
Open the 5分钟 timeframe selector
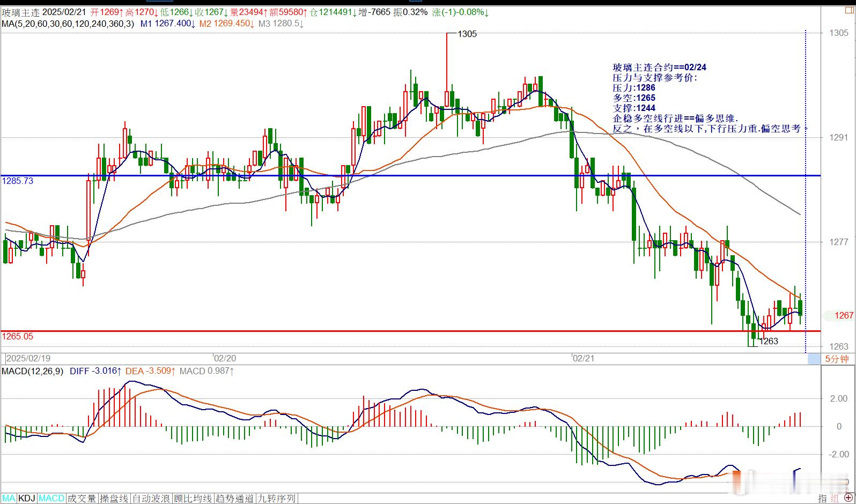[x=837, y=359]
